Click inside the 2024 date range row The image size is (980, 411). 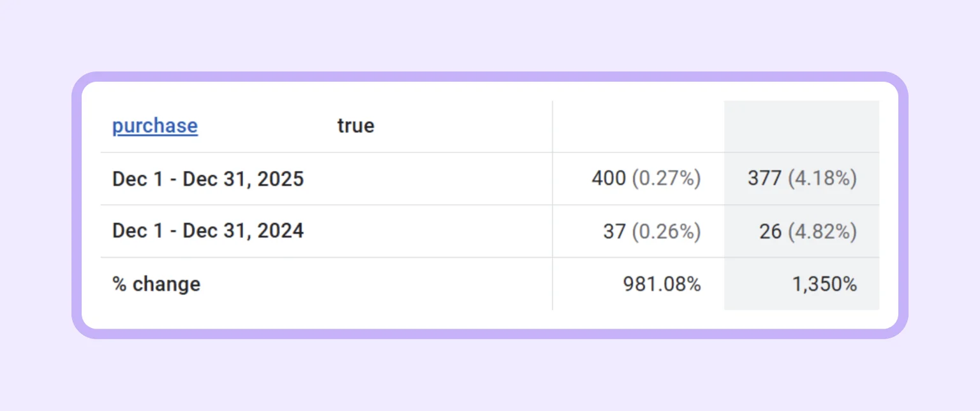[447, 231]
